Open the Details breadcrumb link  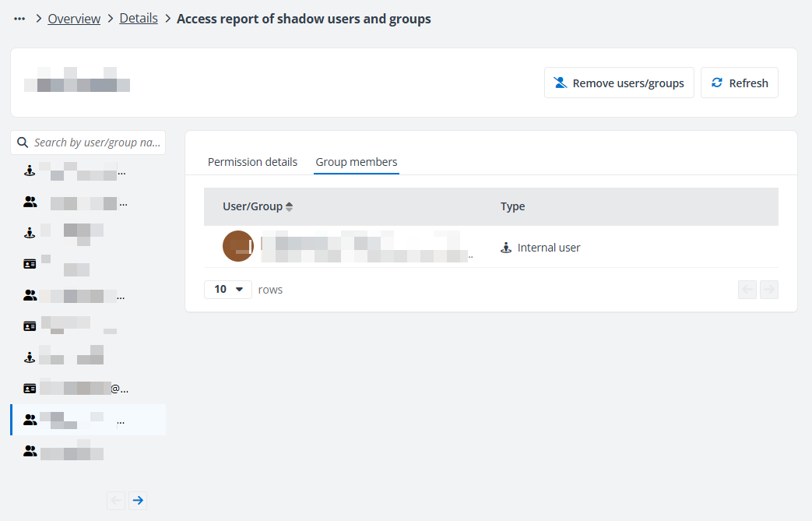pos(139,18)
